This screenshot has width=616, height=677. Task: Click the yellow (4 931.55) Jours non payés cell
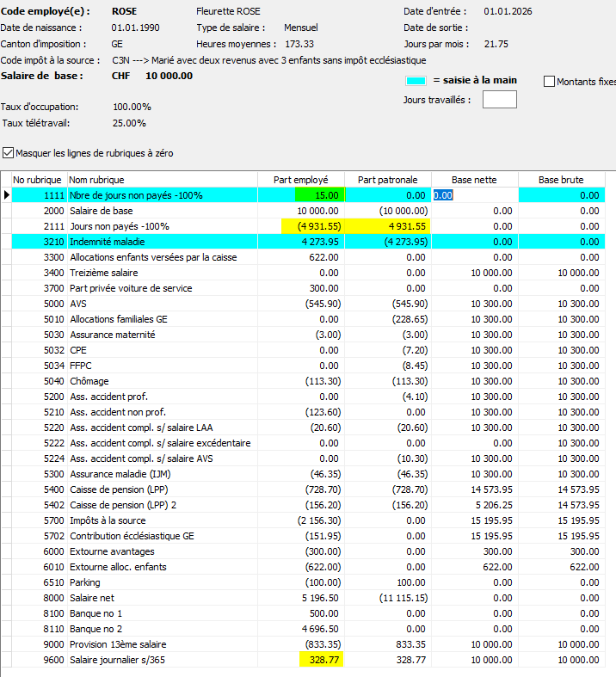pyautogui.click(x=313, y=226)
